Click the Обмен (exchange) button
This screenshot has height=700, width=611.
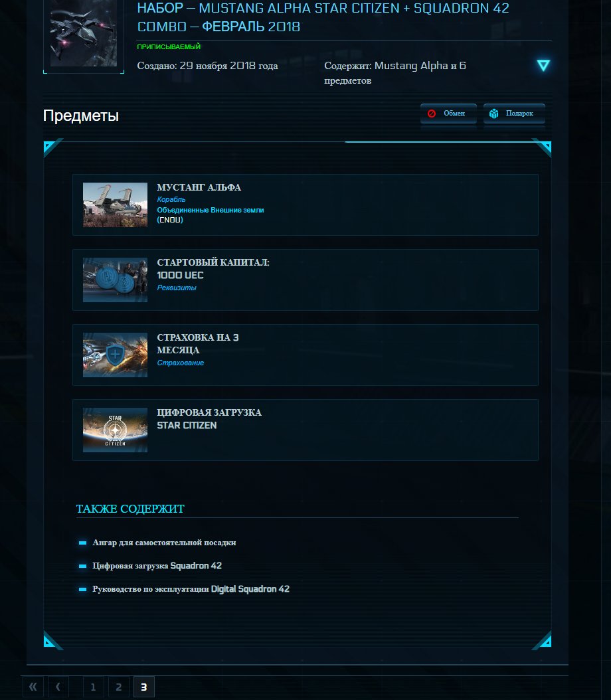point(448,114)
